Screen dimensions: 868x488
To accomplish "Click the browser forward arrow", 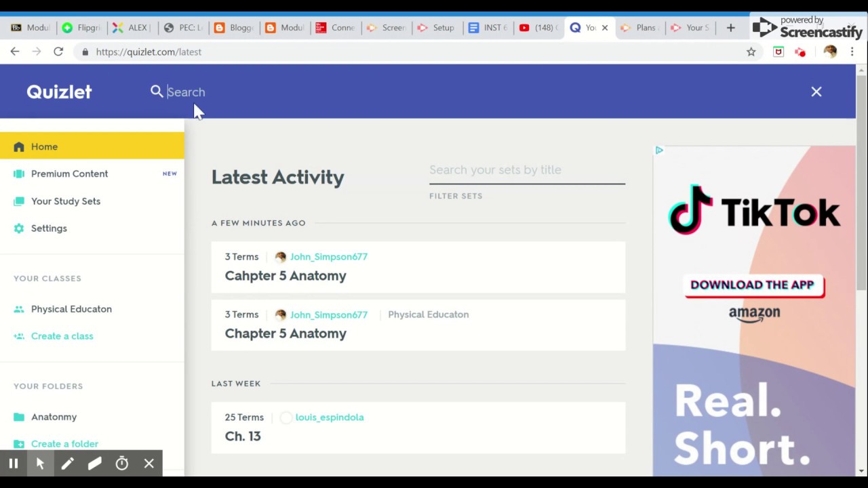I will point(37,52).
